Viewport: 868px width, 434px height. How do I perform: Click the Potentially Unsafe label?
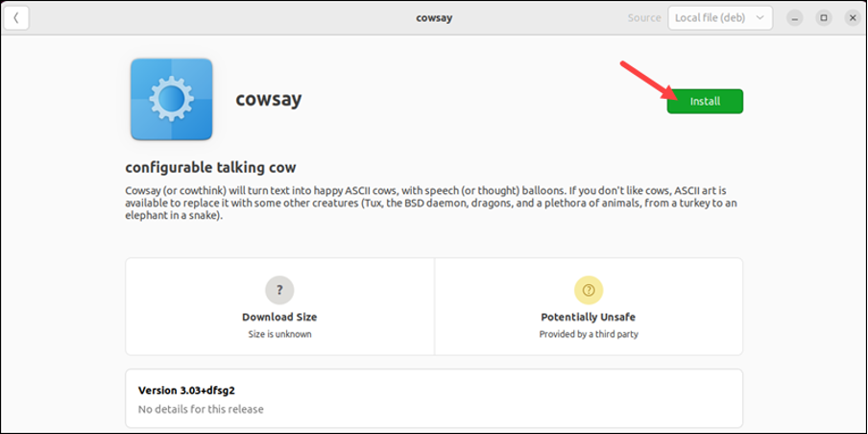click(588, 317)
